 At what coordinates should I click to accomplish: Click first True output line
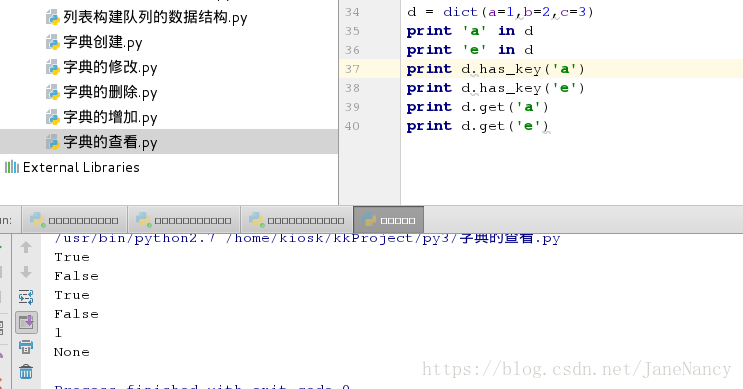tap(72, 257)
